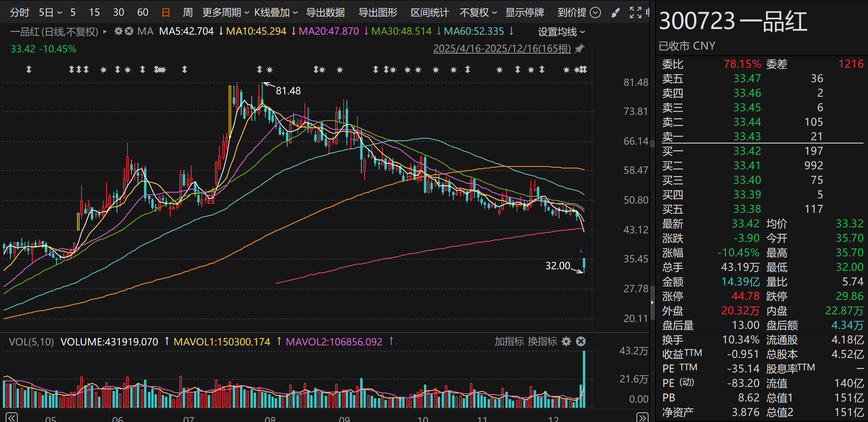Pin the chart date range

point(579,49)
